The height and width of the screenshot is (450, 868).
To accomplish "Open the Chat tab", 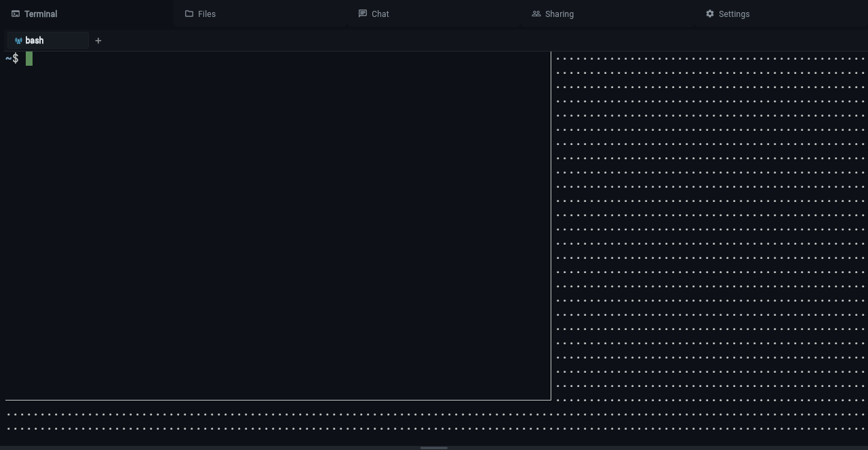I will click(x=434, y=14).
